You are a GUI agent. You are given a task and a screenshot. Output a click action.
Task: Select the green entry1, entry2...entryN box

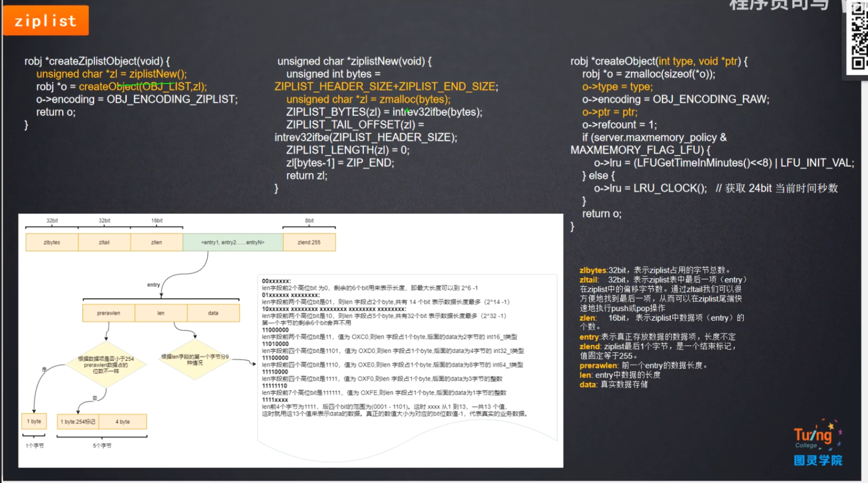[x=233, y=242]
